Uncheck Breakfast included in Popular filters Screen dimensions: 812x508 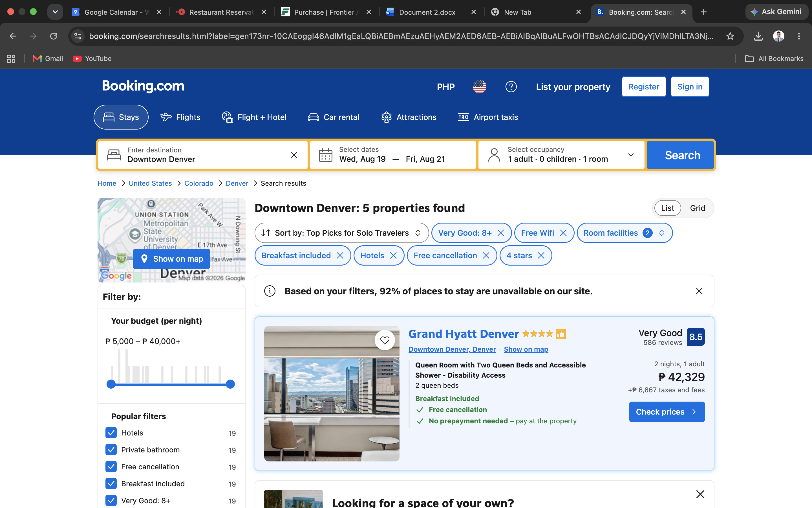(x=111, y=483)
